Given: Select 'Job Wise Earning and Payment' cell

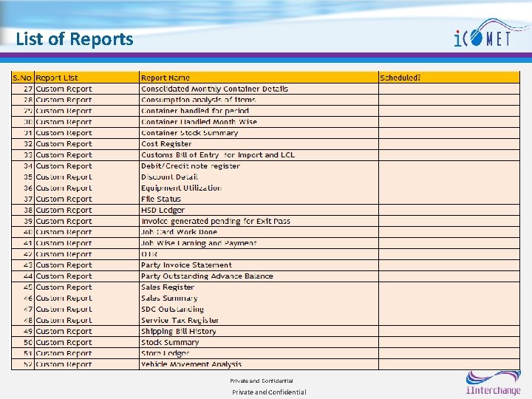Looking at the screenshot, I should click(x=259, y=243).
